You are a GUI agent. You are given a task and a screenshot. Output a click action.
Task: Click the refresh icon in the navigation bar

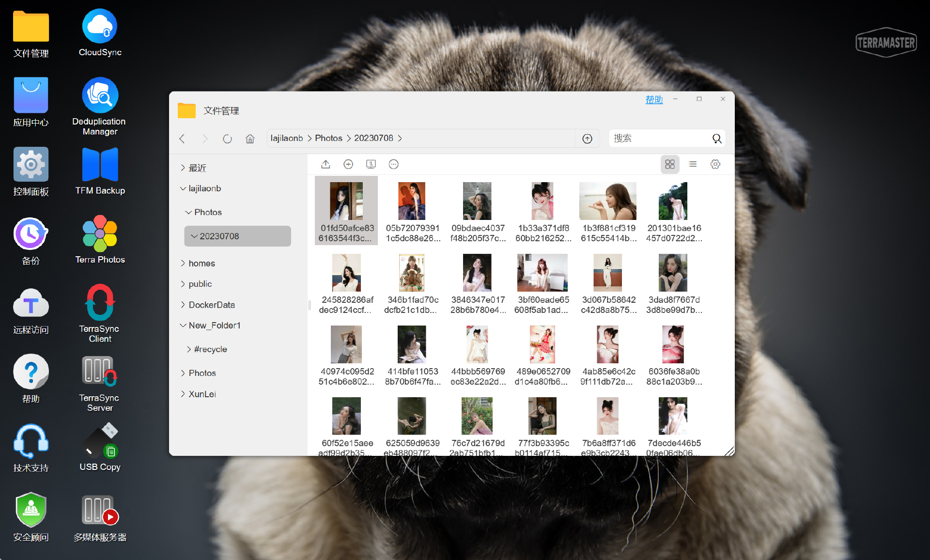click(x=227, y=139)
